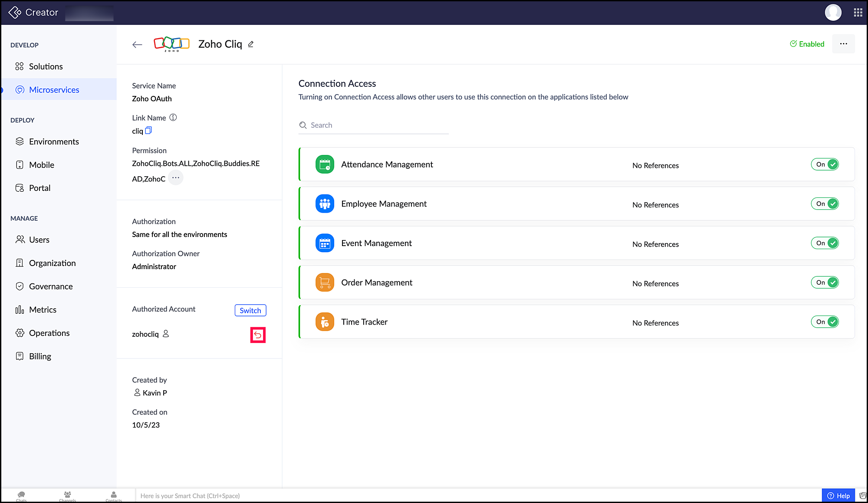Click the red revoke authorized account icon
This screenshot has width=868, height=503.
(x=258, y=335)
